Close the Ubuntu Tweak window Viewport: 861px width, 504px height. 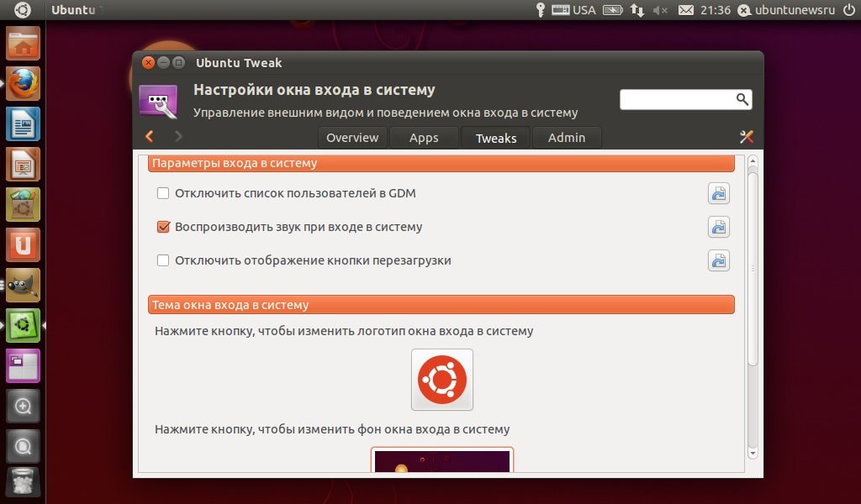point(148,62)
